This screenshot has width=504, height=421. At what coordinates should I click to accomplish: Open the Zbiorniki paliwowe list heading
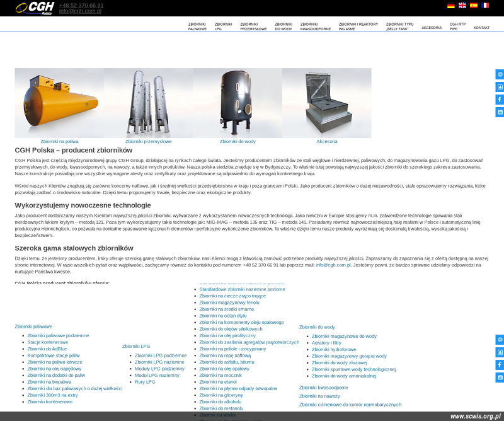[x=33, y=326]
